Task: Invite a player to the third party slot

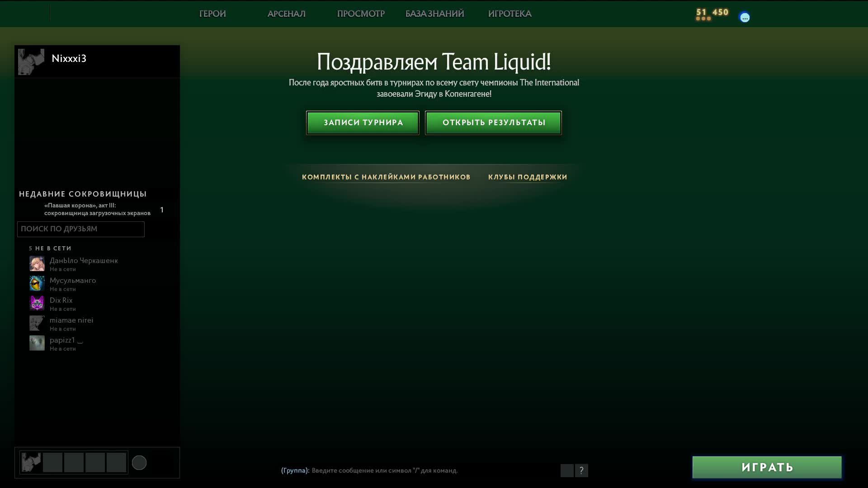Action: pos(74,463)
